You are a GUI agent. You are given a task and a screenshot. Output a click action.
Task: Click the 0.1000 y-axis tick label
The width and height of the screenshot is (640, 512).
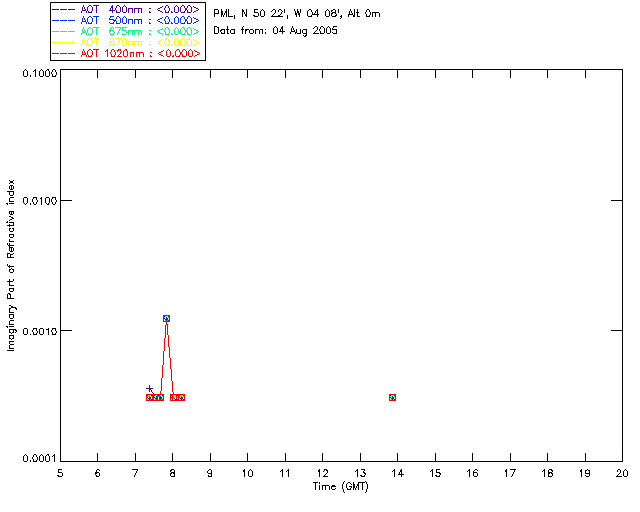click(x=40, y=73)
